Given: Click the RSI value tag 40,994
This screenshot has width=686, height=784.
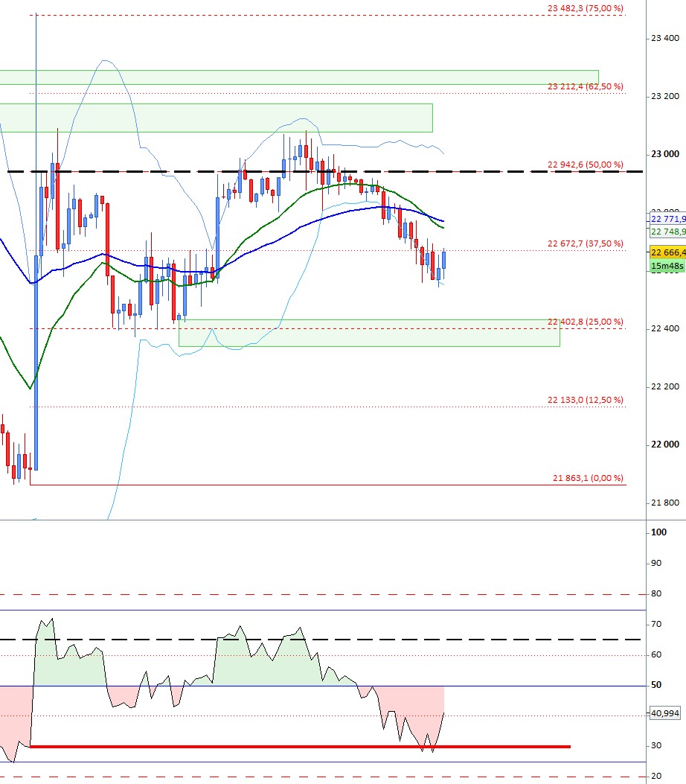Looking at the screenshot, I should (665, 713).
